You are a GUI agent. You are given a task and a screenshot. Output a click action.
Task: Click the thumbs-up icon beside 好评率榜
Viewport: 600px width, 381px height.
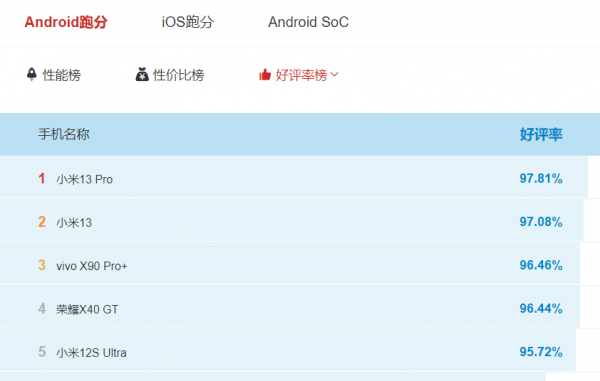(265, 74)
